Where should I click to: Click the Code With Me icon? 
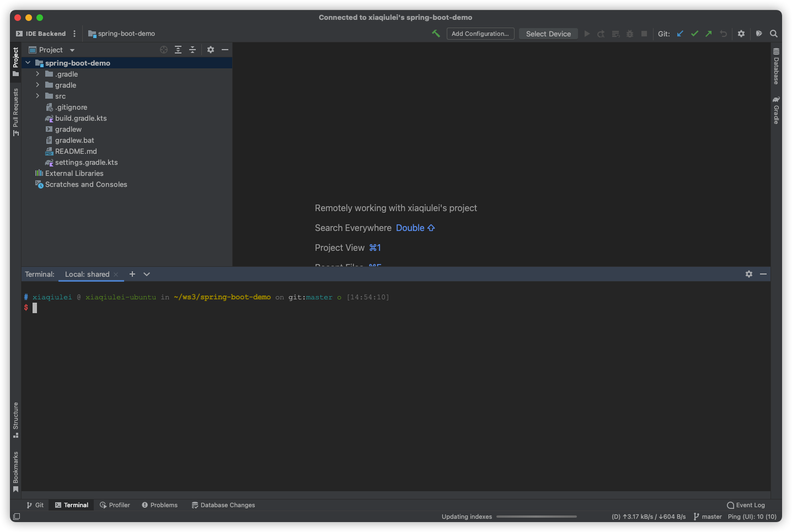pos(759,34)
